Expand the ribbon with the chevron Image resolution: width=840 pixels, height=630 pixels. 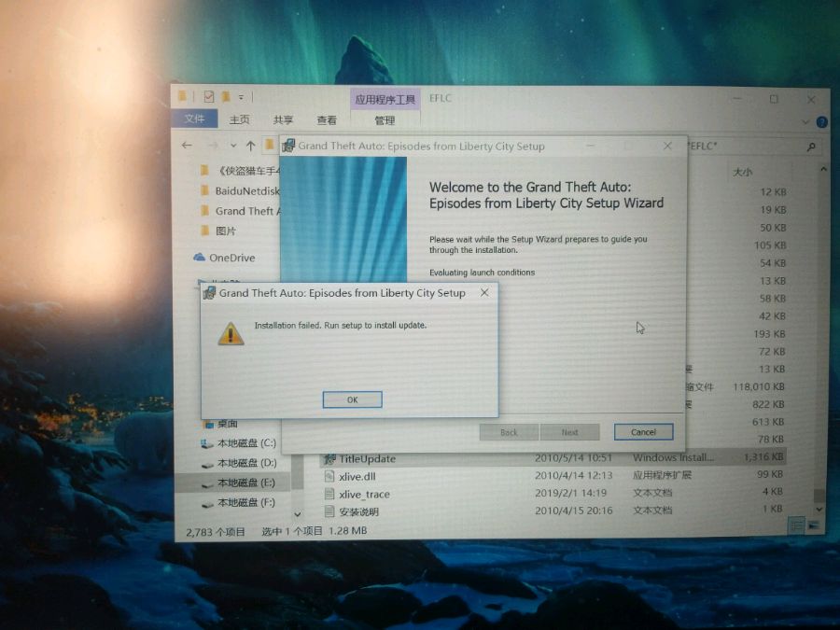[805, 122]
